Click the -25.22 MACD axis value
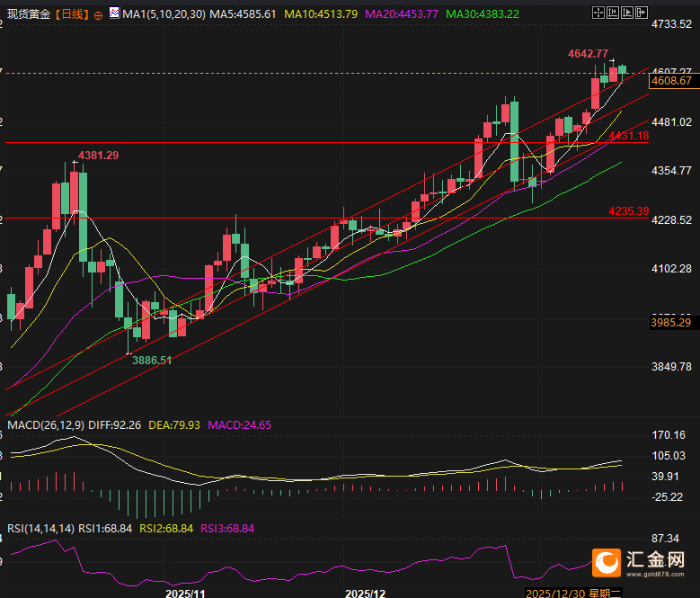Screen dimensions: 700x598 [667, 497]
